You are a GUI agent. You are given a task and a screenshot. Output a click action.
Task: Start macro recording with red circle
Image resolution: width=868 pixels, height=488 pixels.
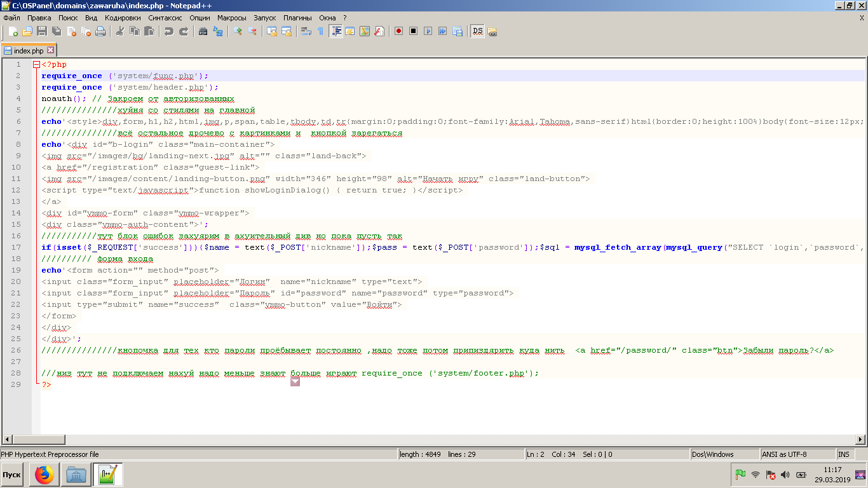(399, 31)
